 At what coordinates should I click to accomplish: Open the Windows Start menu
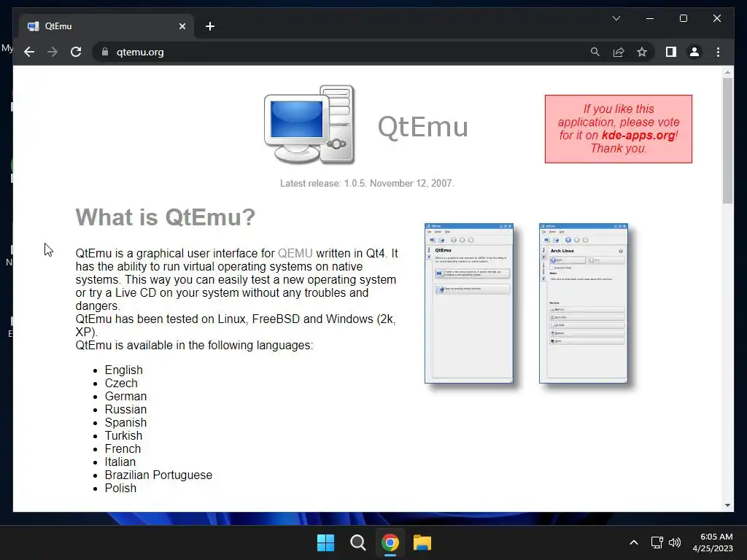pos(326,542)
